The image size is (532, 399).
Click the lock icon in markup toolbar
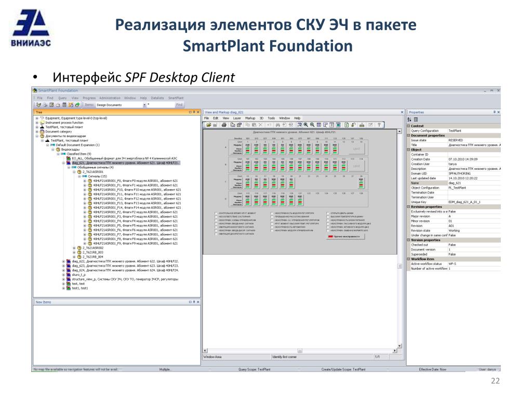tap(353, 125)
